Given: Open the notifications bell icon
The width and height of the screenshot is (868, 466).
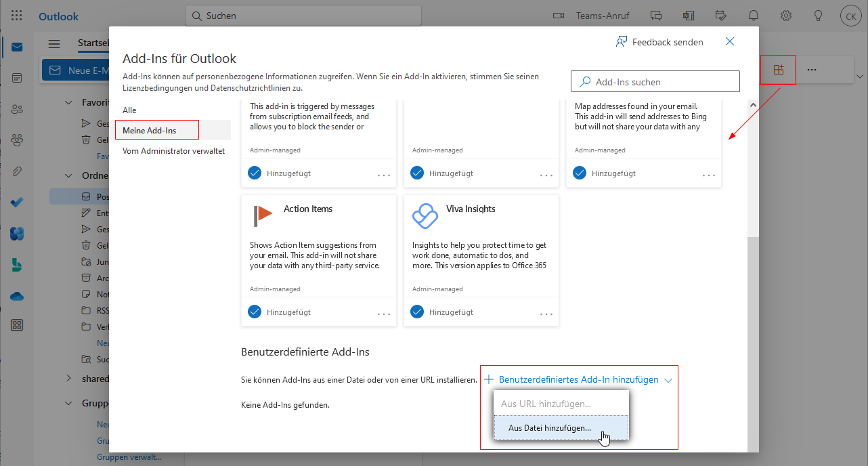Looking at the screenshot, I should [x=753, y=16].
